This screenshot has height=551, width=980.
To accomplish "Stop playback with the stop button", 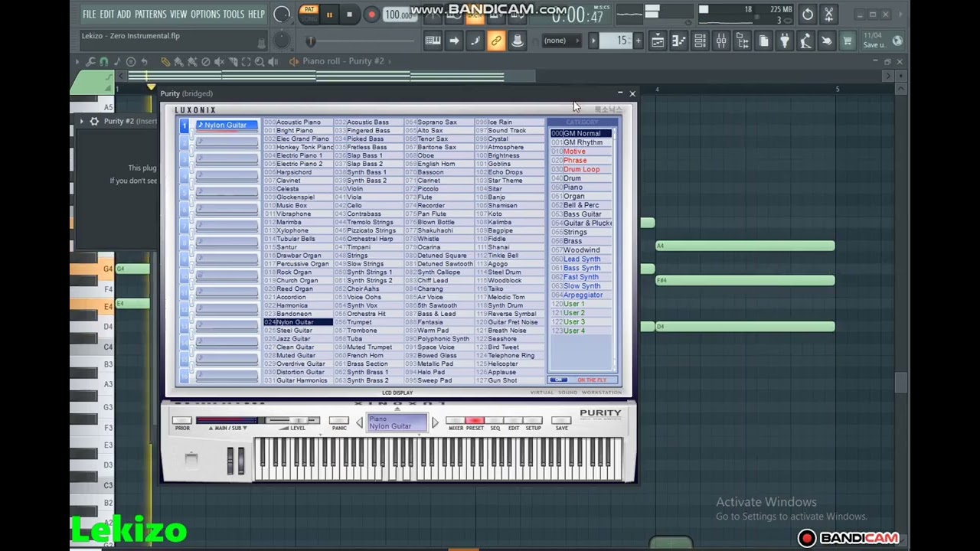I will (349, 15).
